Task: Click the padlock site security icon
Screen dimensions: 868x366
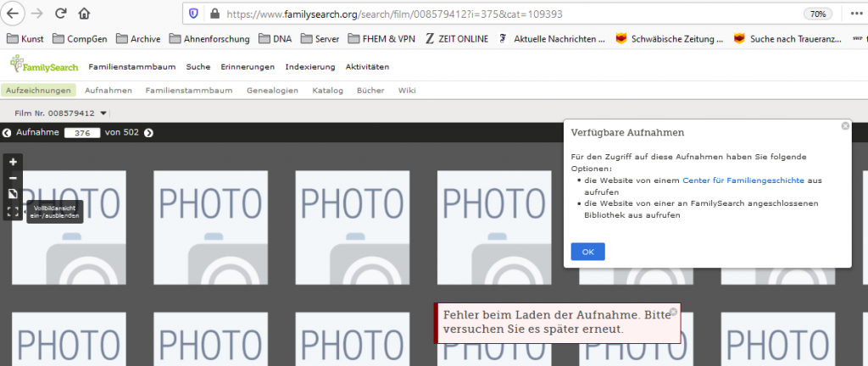Action: [x=214, y=14]
